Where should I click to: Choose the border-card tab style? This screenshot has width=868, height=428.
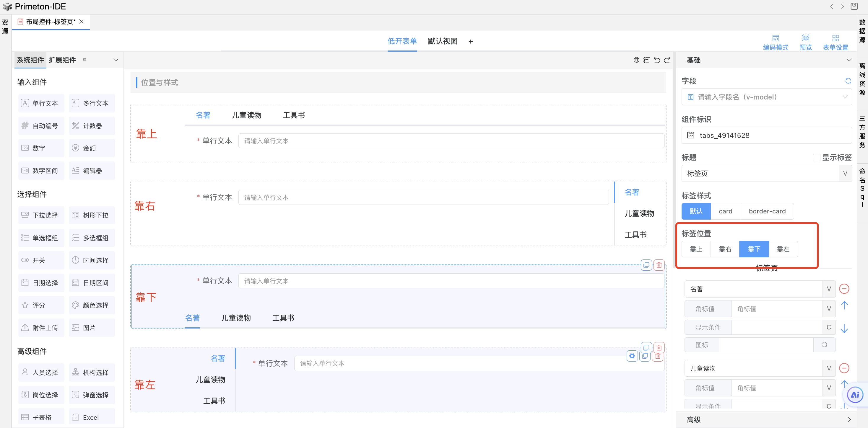click(767, 211)
